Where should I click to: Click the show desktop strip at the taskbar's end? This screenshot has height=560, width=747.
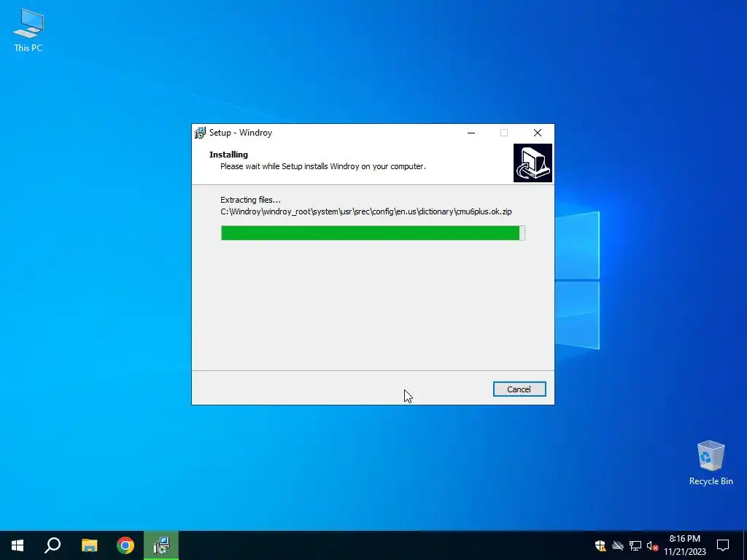745,545
